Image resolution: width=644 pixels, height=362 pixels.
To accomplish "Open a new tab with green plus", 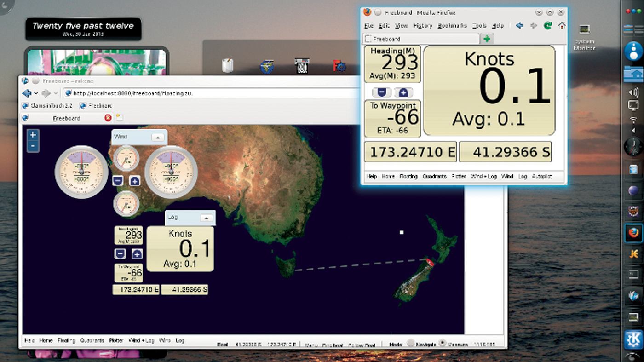I will tap(487, 39).
